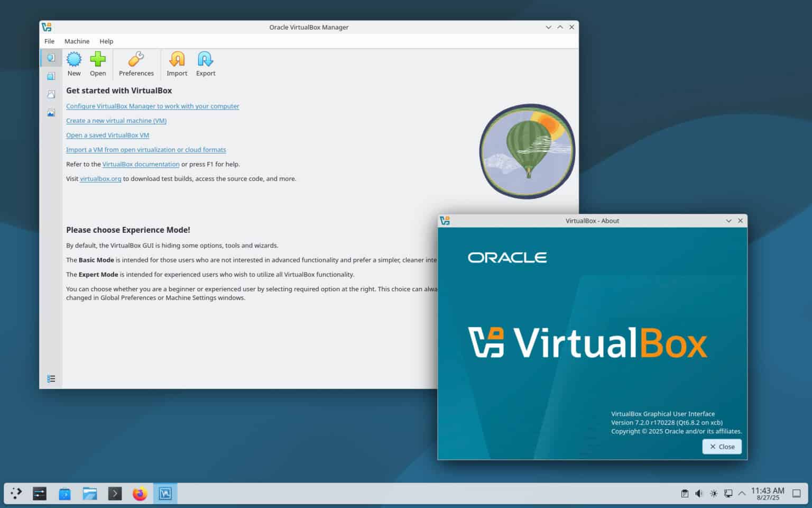Expand hidden system tray icons with the chevron
Viewport: 812px width, 508px height.
coord(742,493)
